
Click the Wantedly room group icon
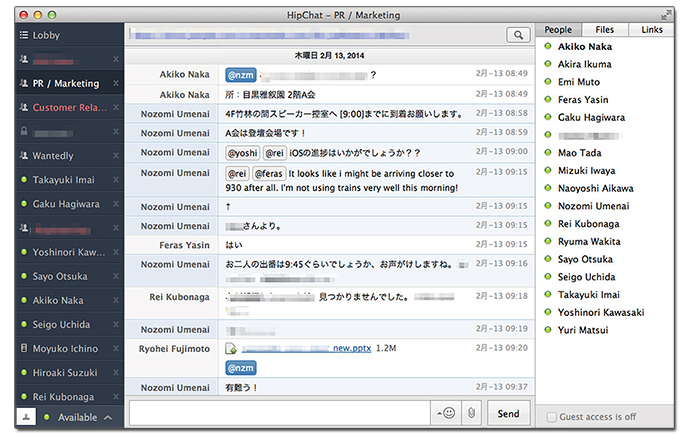pyautogui.click(x=24, y=155)
